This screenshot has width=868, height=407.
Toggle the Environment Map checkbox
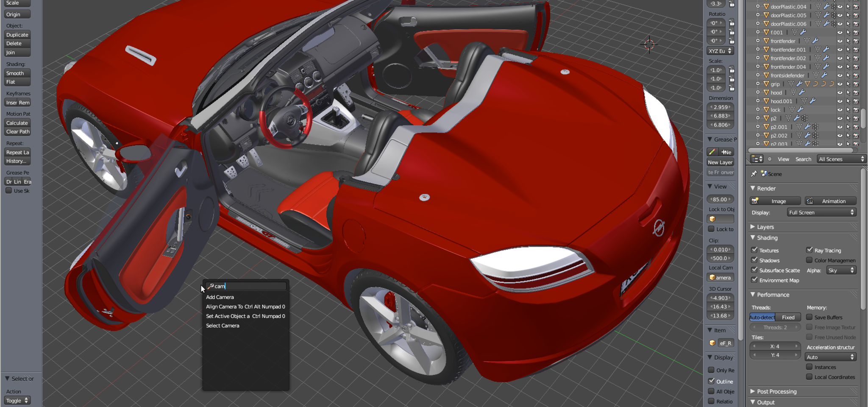pos(754,280)
